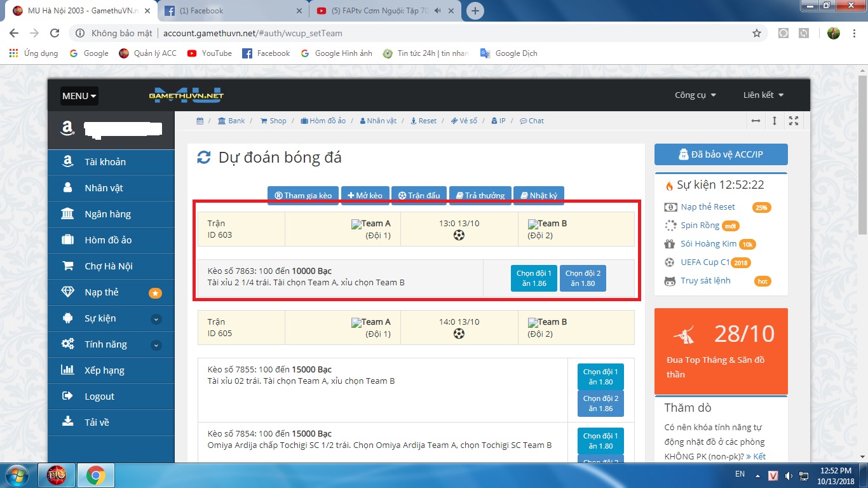Open the Nạp thẻ Reset event link
This screenshot has height=488, width=868.
pyautogui.click(x=707, y=207)
